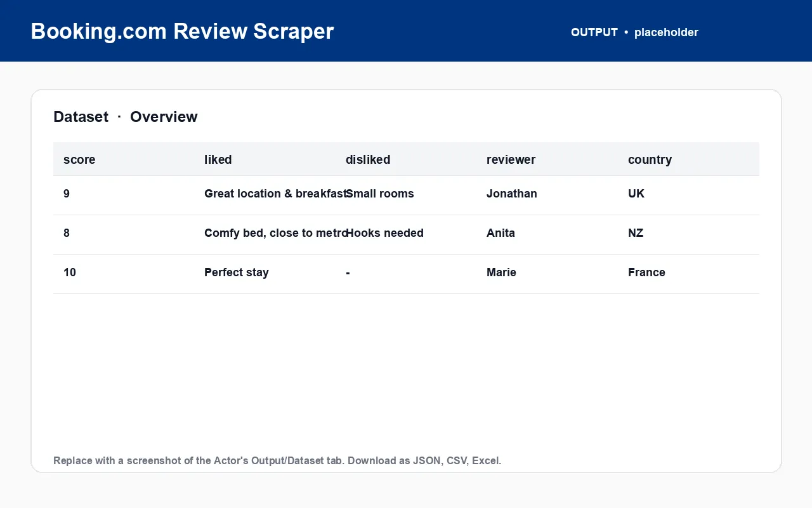
Task: Click the Great location & breakfast cell
Action: (277, 194)
